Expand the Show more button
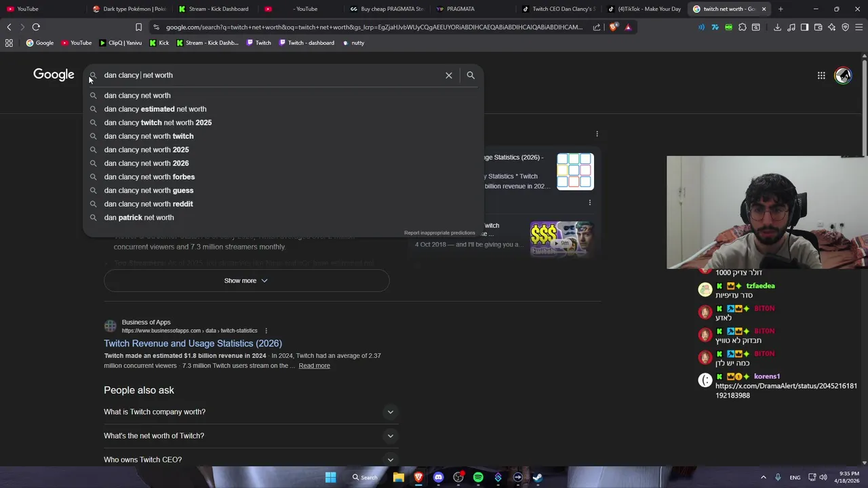Image resolution: width=868 pixels, height=488 pixels. click(x=246, y=281)
